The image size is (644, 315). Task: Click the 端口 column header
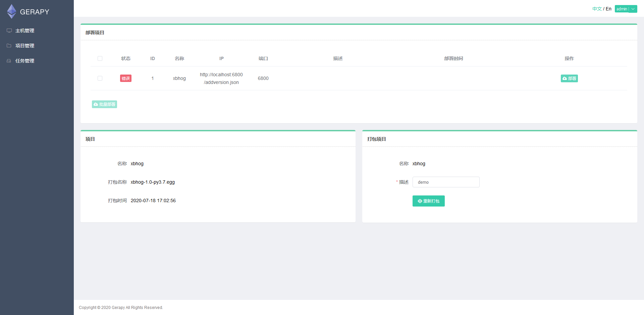(x=263, y=58)
